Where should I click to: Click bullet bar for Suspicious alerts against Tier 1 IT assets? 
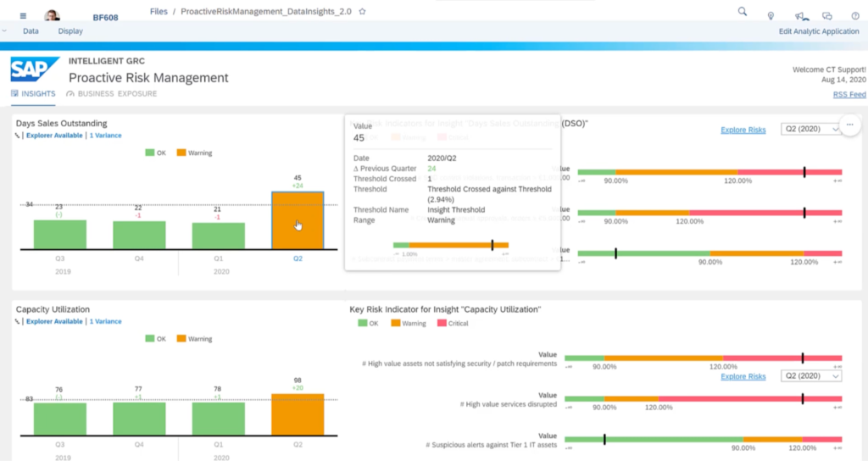pos(703,440)
